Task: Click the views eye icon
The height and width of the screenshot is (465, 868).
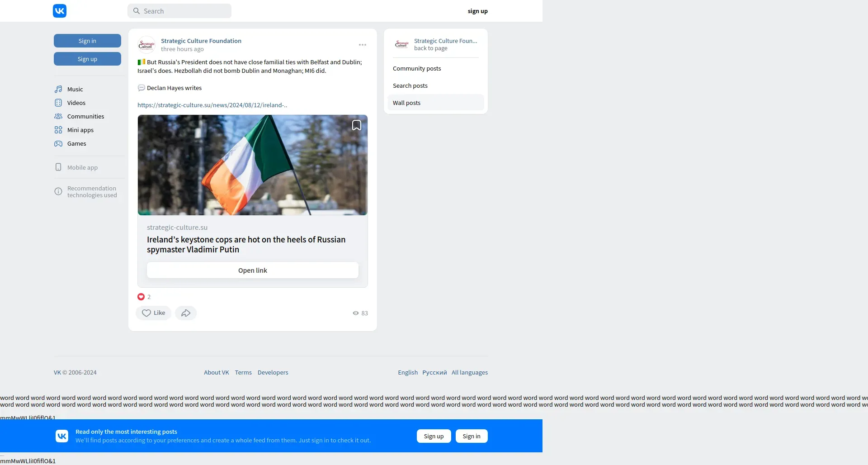Action: tap(356, 313)
